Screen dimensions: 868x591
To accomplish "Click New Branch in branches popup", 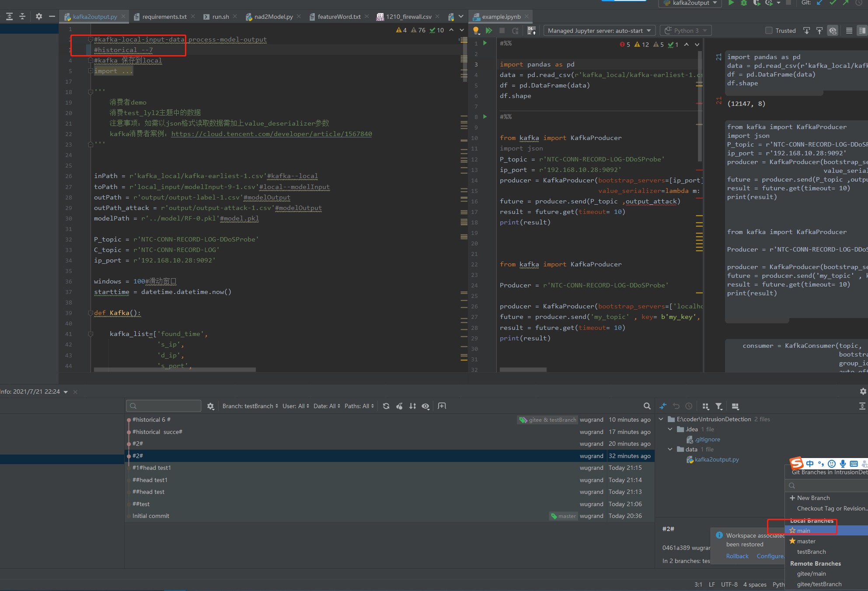I will (x=813, y=498).
